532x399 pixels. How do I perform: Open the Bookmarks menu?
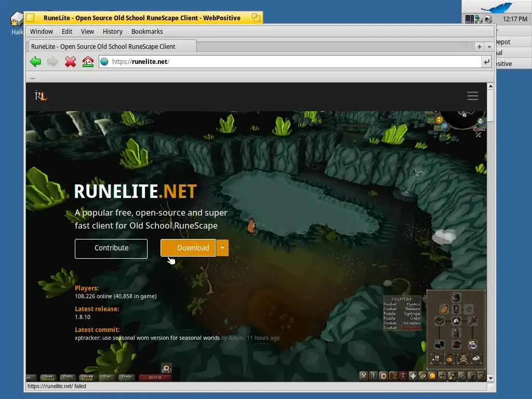point(147,32)
